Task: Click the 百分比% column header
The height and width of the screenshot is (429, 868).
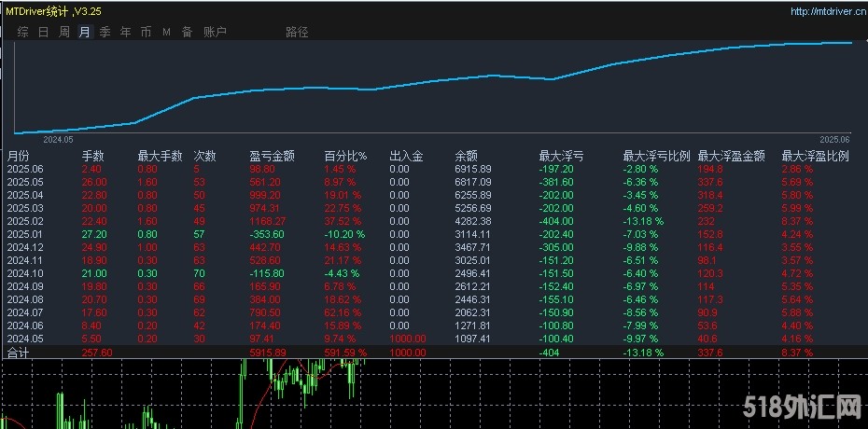Action: pyautogui.click(x=345, y=157)
